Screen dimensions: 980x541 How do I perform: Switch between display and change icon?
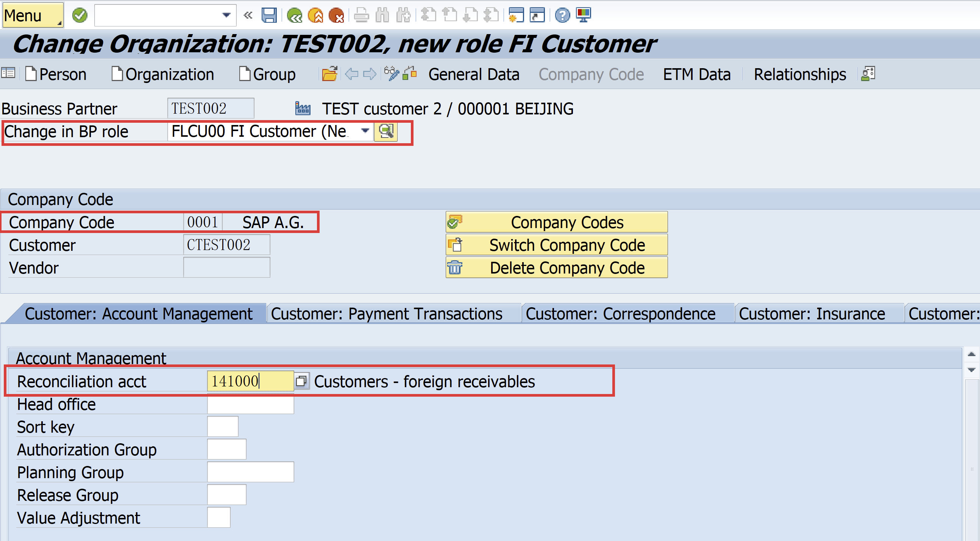pos(391,73)
